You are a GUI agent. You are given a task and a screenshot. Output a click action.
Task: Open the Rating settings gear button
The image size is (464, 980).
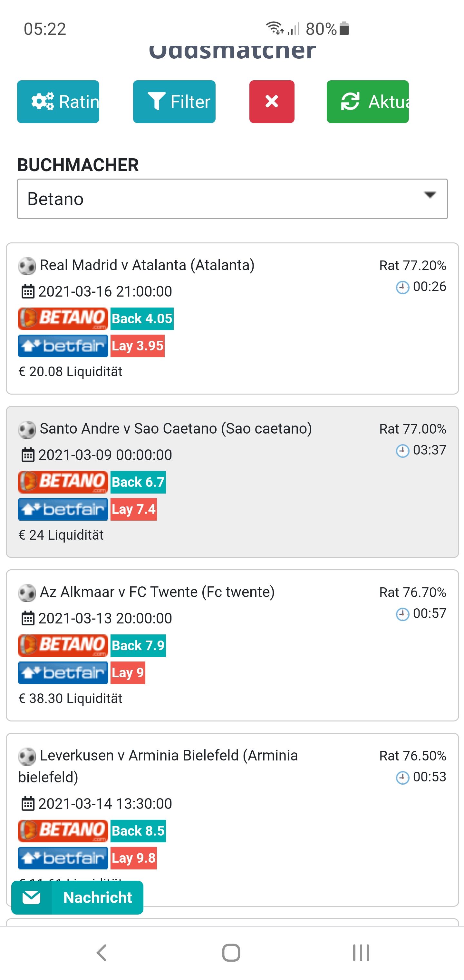58,102
